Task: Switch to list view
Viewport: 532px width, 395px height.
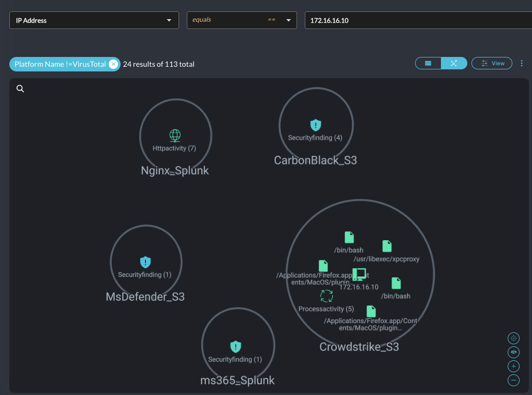Action: tap(428, 63)
